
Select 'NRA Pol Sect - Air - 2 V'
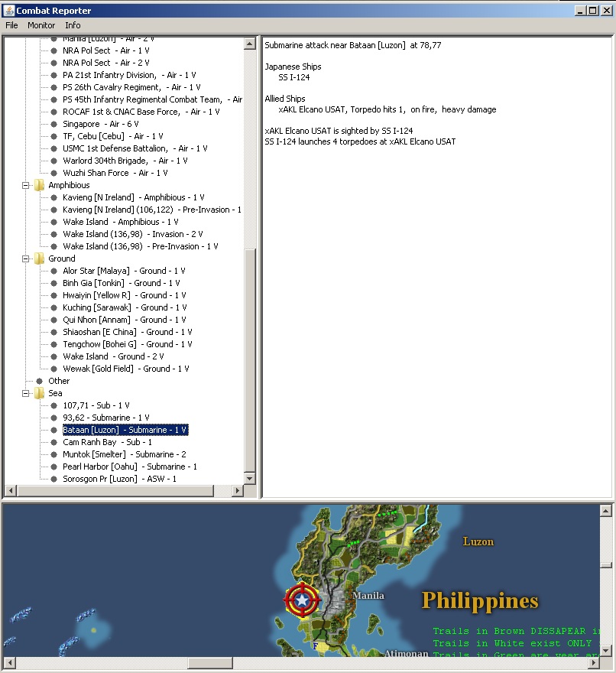tap(106, 63)
